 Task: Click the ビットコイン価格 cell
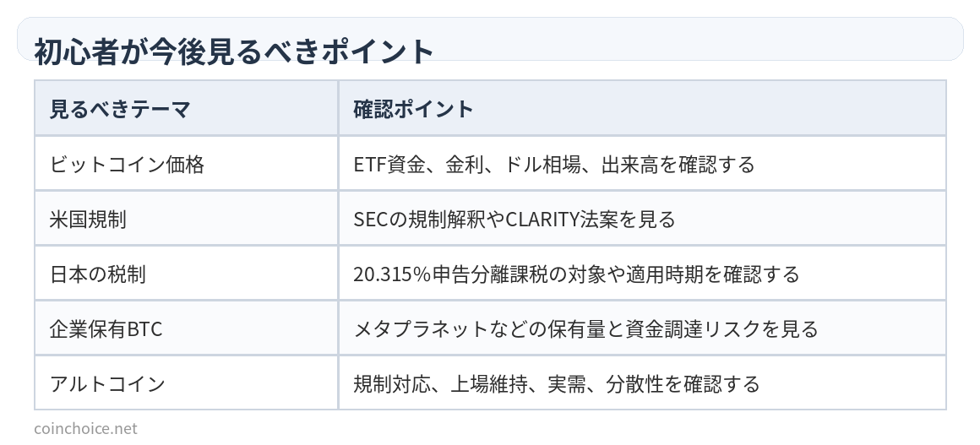pyautogui.click(x=186, y=164)
